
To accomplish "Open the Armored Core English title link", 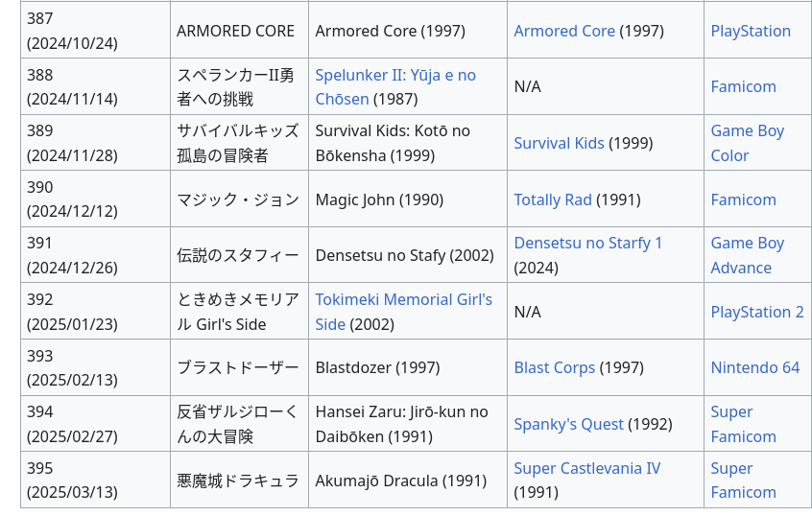I will pyautogui.click(x=564, y=31).
